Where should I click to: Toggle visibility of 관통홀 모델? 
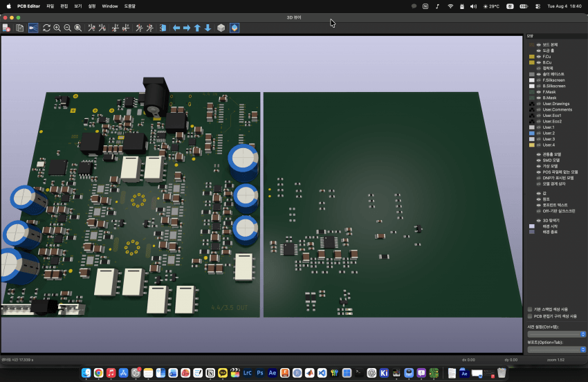[x=538, y=154]
